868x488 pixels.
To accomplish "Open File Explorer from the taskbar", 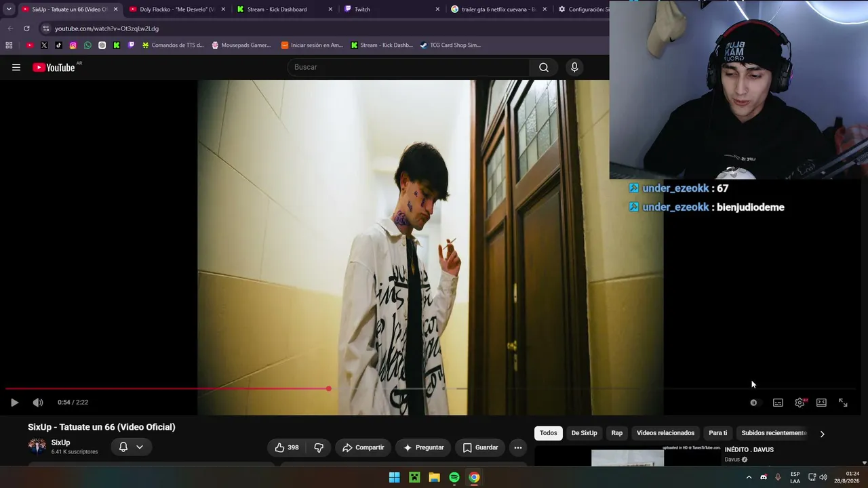I will (x=434, y=477).
